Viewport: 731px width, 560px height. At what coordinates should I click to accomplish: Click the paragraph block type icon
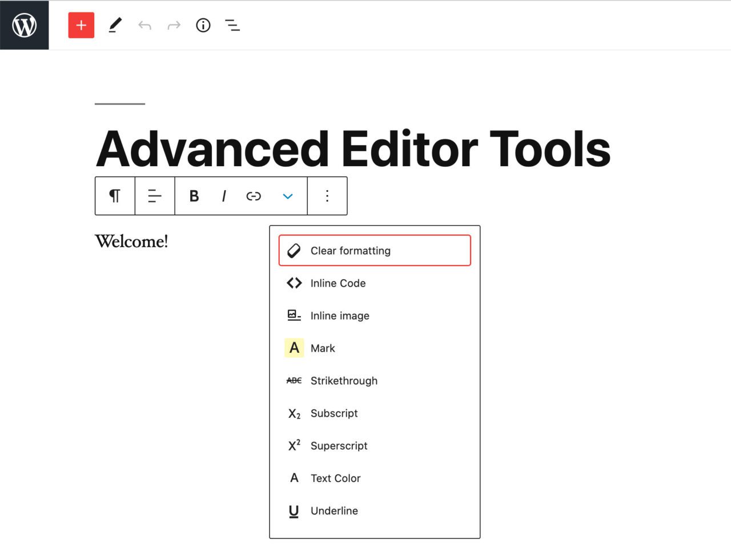[x=114, y=196]
